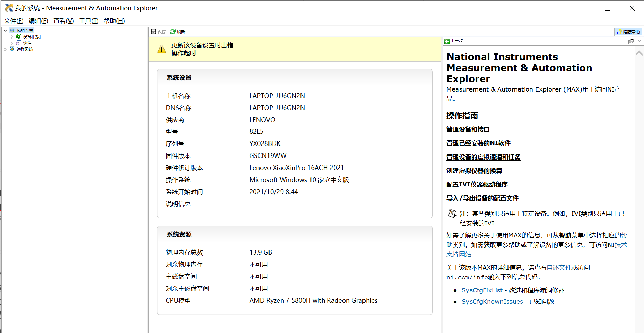Click the model value 82L5
Viewport: 644px width, 333px height.
pyautogui.click(x=256, y=132)
